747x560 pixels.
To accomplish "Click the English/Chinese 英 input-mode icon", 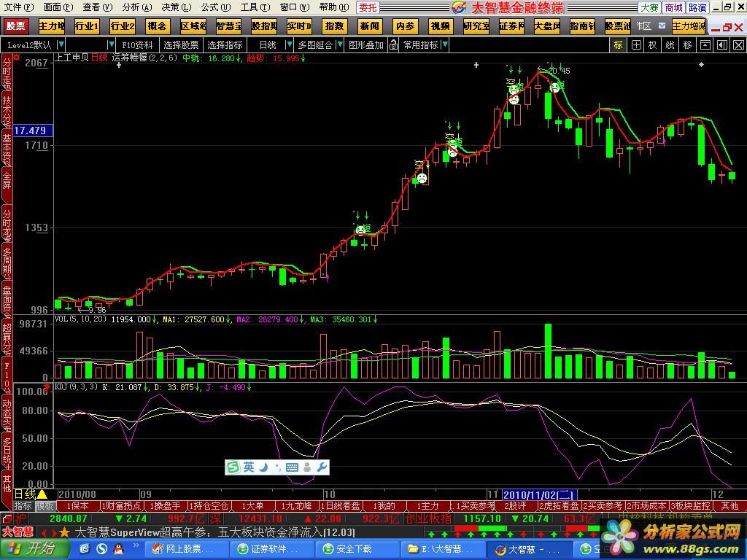I will [248, 467].
